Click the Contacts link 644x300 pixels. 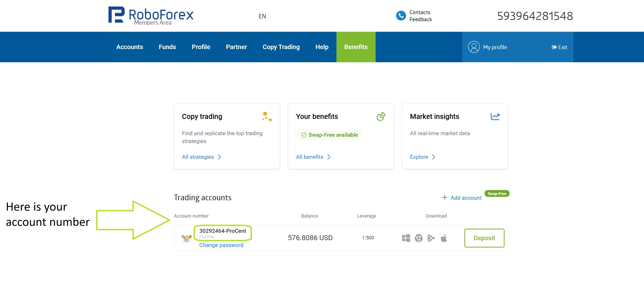click(x=420, y=12)
